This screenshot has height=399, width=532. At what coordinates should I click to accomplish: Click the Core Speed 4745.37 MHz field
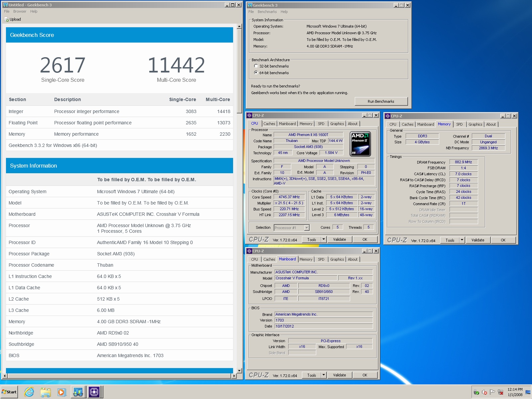289,197
